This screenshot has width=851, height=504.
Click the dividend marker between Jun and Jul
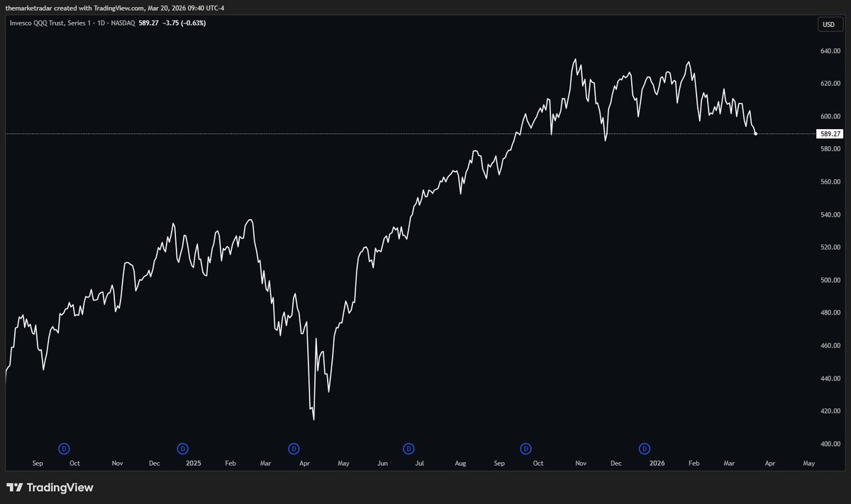(x=408, y=448)
